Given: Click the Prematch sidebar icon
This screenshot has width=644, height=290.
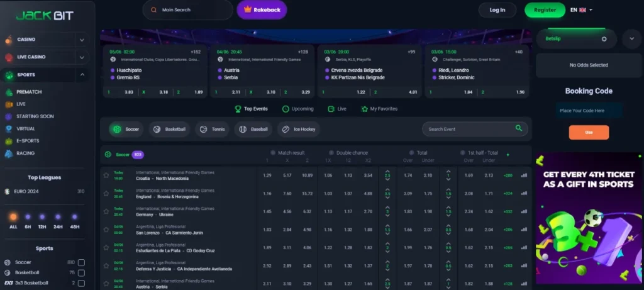Looking at the screenshot, I should click(9, 92).
